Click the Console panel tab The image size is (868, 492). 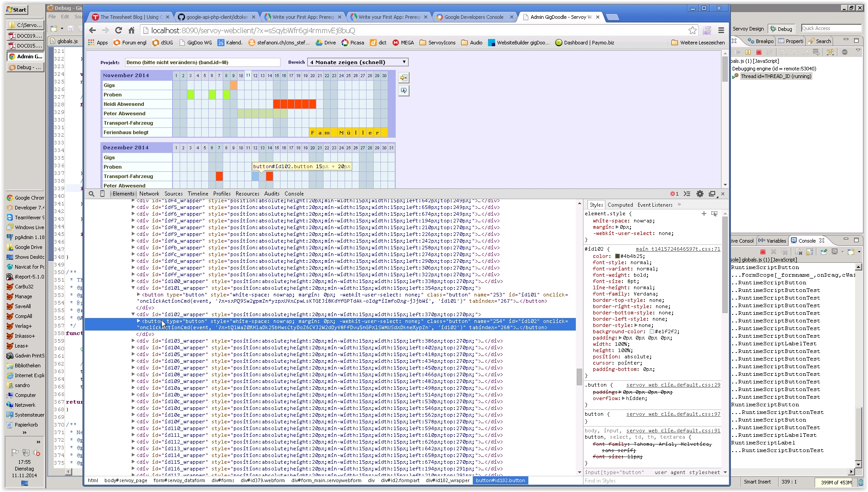(x=294, y=193)
